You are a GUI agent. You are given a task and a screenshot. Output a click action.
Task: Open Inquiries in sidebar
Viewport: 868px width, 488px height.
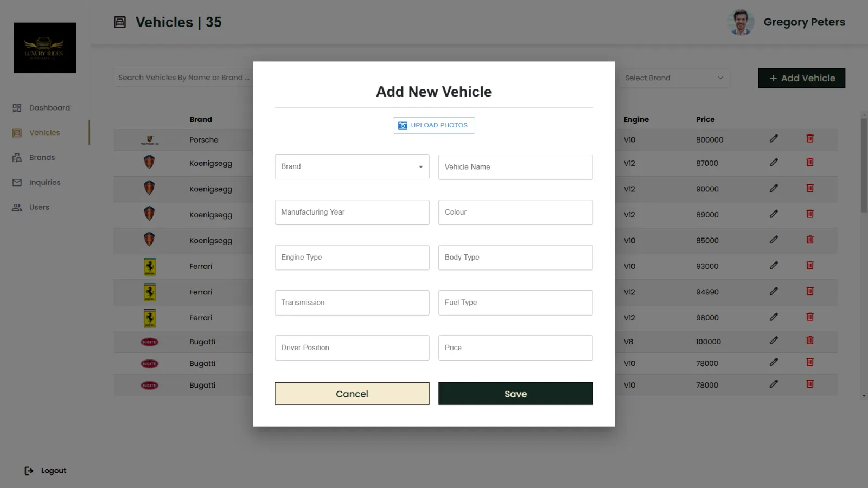coord(36,183)
